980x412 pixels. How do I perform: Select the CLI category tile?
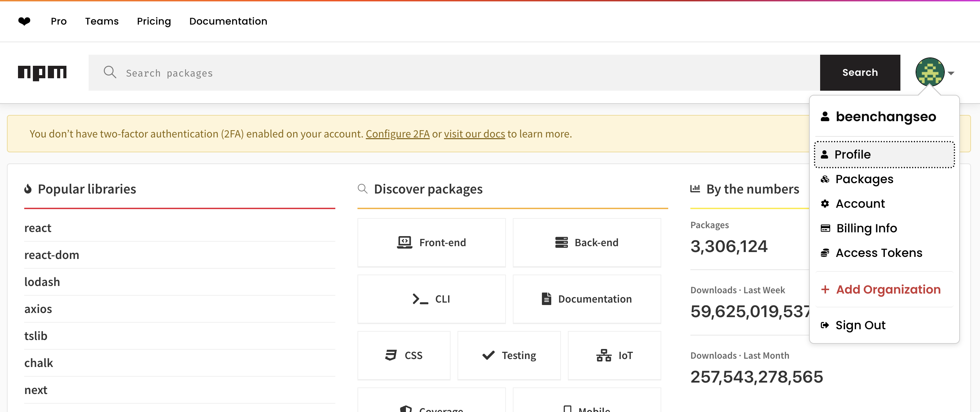click(432, 299)
